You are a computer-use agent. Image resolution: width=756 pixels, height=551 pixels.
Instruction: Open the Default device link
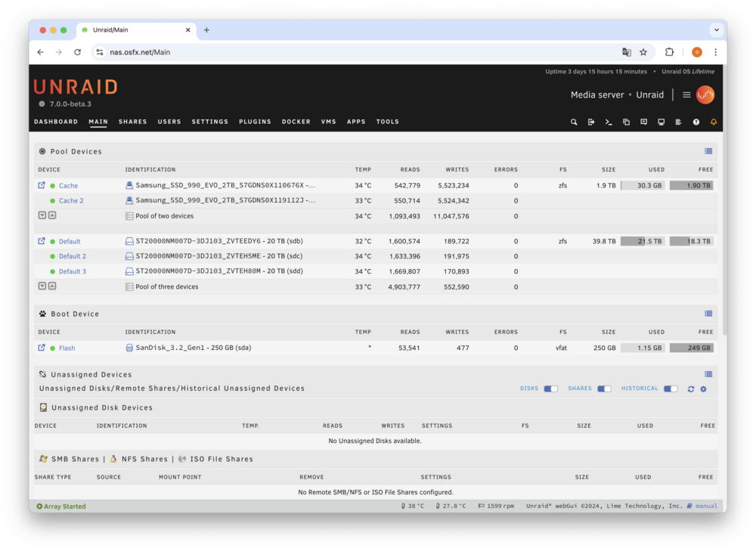(x=70, y=242)
